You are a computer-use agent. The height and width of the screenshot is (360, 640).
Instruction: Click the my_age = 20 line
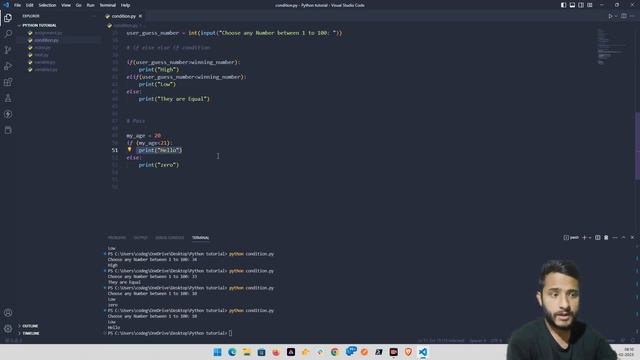click(143, 136)
